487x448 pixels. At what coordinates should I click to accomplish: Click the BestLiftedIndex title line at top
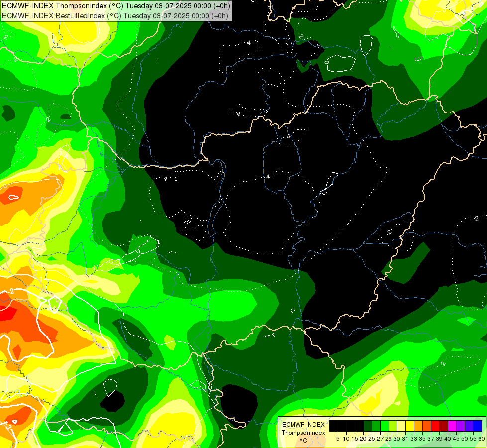[115, 15]
